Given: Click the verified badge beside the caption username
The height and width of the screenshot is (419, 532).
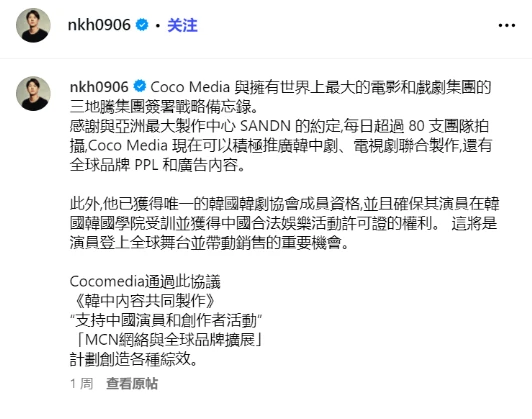Looking at the screenshot, I should [x=139, y=86].
